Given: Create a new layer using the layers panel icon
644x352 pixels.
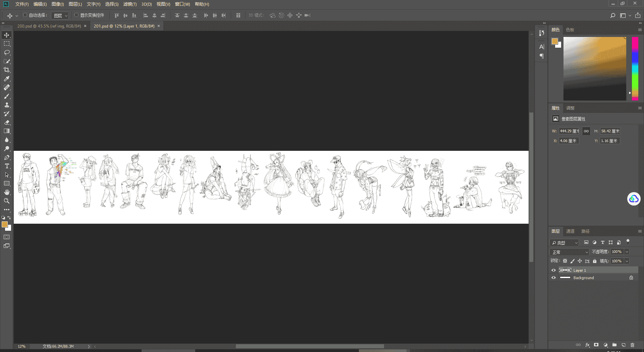Looking at the screenshot, I should point(623,345).
